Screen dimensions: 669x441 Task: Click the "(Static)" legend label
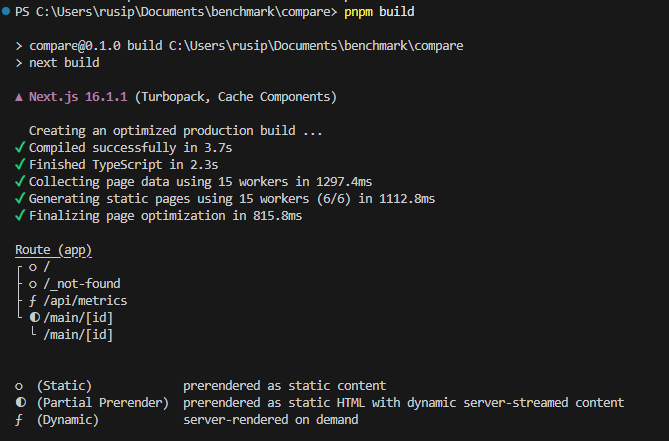tap(64, 386)
